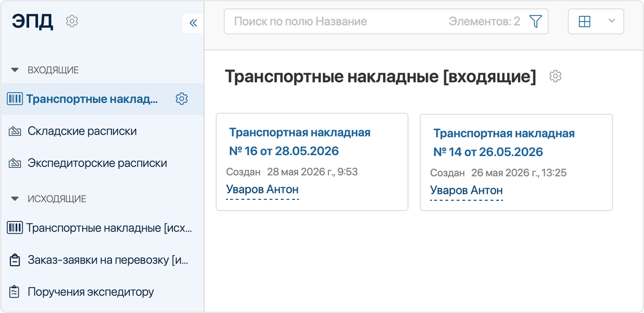Collapse the sidebar with double-chevron button
This screenshot has width=644, height=313.
[193, 23]
